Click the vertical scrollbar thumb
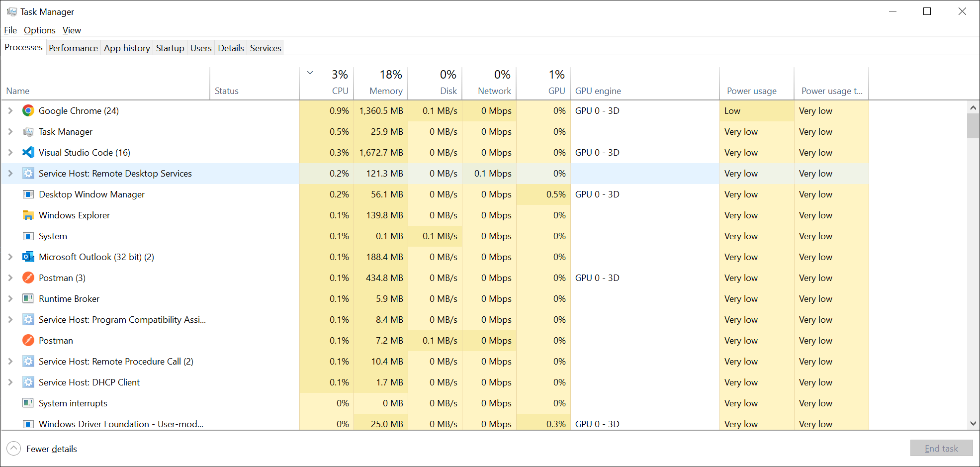This screenshot has height=467, width=980. point(973,126)
